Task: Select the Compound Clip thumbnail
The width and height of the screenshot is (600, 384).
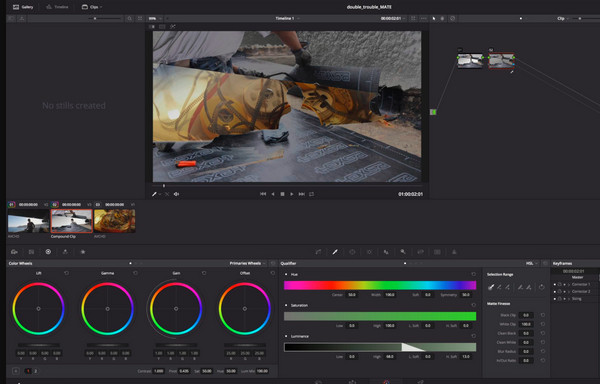Action: pyautogui.click(x=72, y=221)
